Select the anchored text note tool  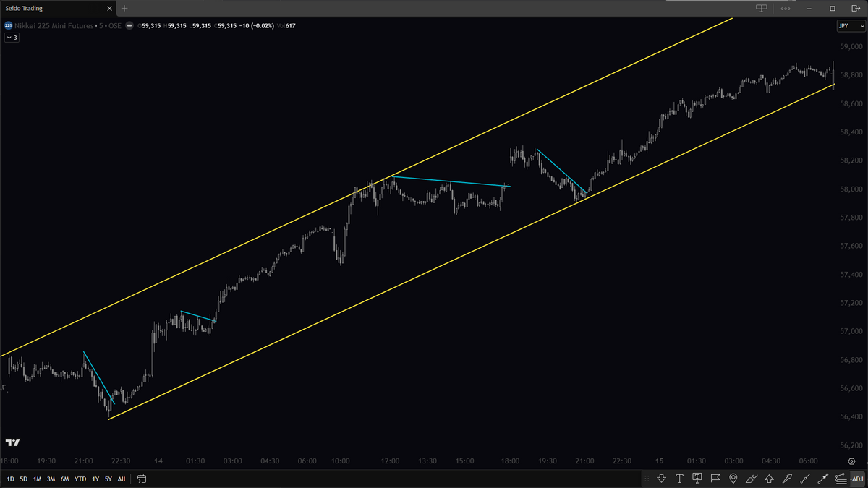697,479
